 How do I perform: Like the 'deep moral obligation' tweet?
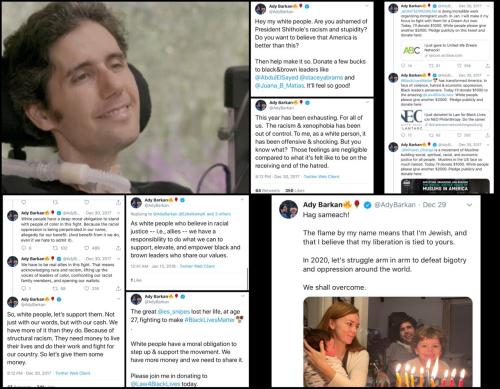(x=87, y=248)
